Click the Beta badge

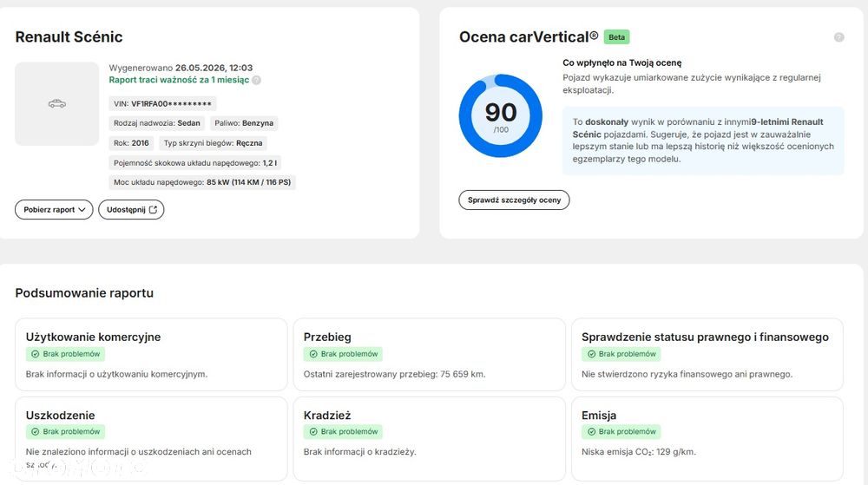click(616, 37)
